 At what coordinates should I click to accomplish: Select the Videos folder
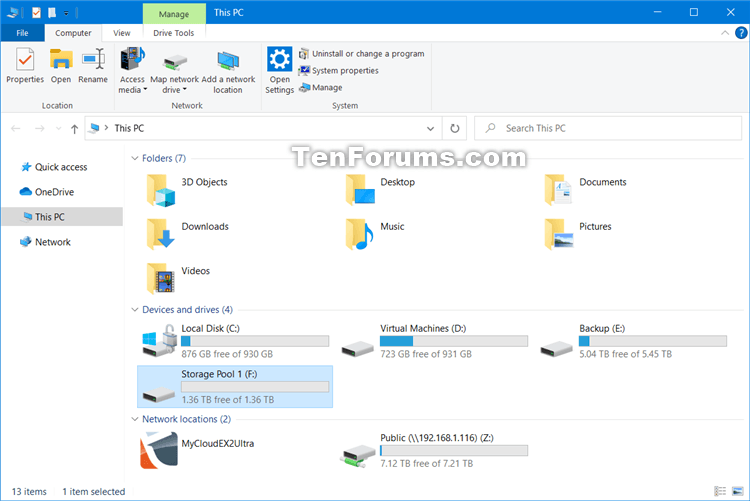click(178, 278)
